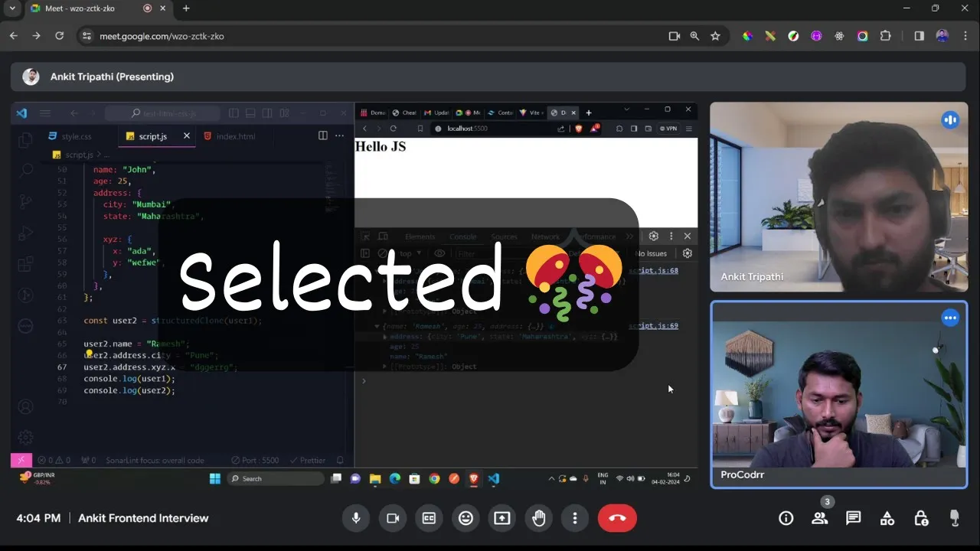
Task: Close the DevTools panel
Action: (x=687, y=236)
